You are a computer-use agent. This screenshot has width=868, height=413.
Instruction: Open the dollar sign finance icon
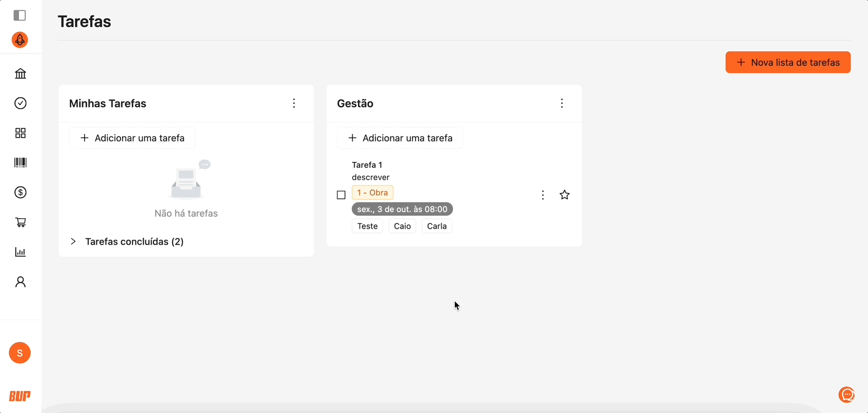pyautogui.click(x=20, y=192)
